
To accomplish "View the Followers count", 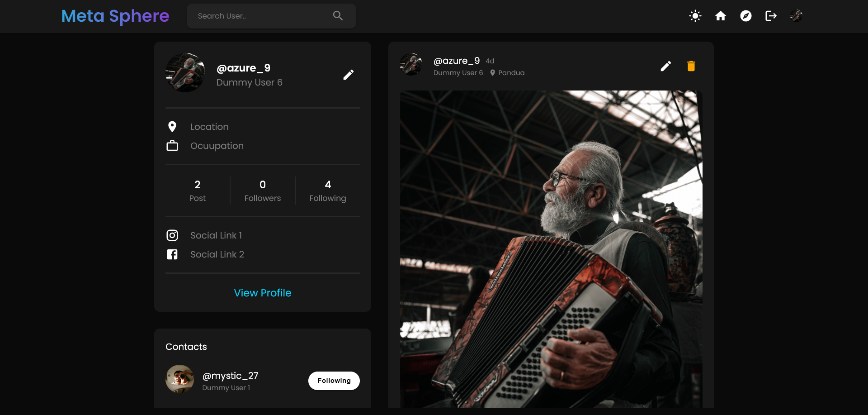I will pos(263,191).
